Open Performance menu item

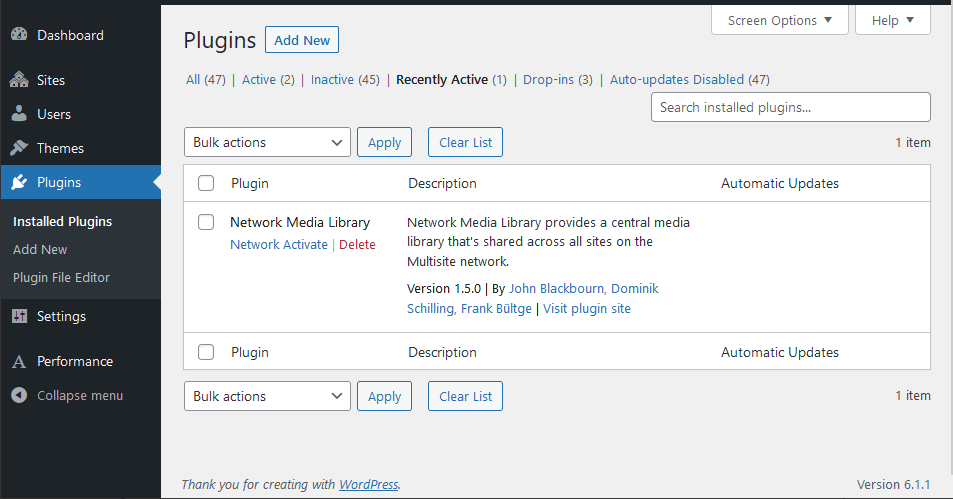tap(75, 362)
